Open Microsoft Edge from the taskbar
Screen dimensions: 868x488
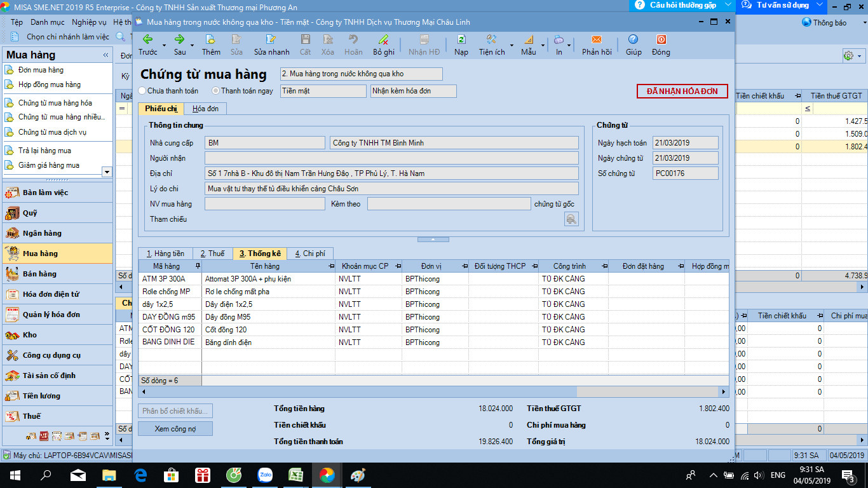pos(140,475)
